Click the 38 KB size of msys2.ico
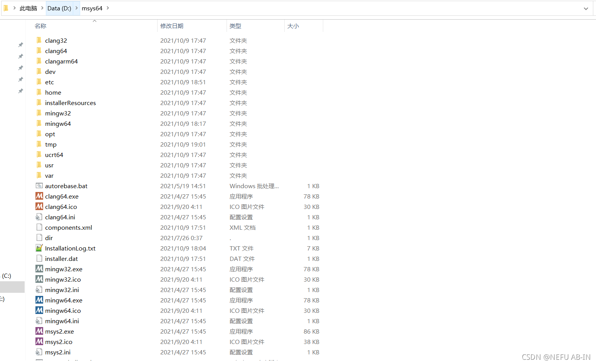This screenshot has height=364, width=596. tap(311, 342)
